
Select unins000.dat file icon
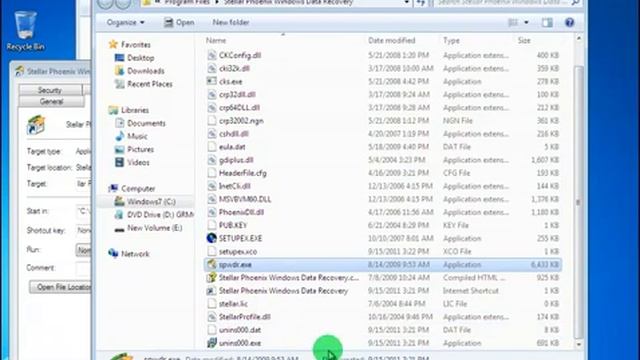click(x=211, y=329)
